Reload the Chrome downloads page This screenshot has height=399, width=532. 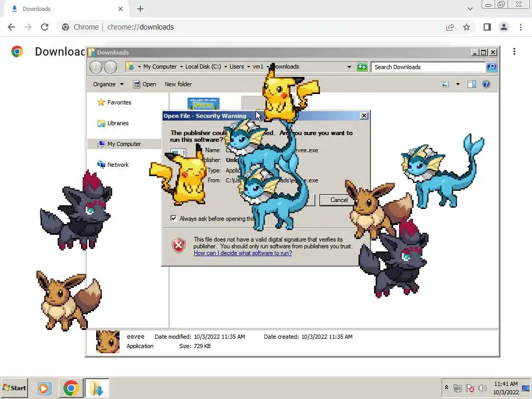tap(45, 27)
